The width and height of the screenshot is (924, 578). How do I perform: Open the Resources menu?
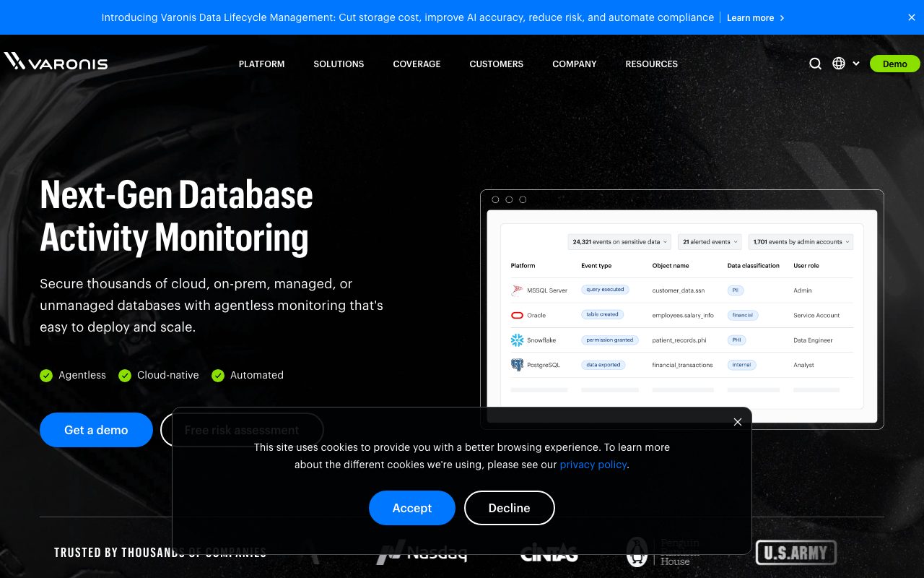pyautogui.click(x=652, y=64)
